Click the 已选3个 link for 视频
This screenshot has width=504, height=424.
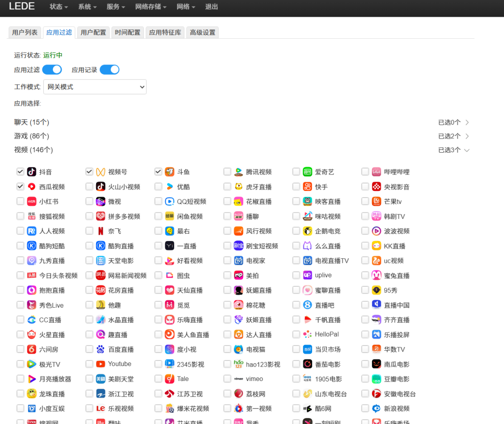[449, 150]
